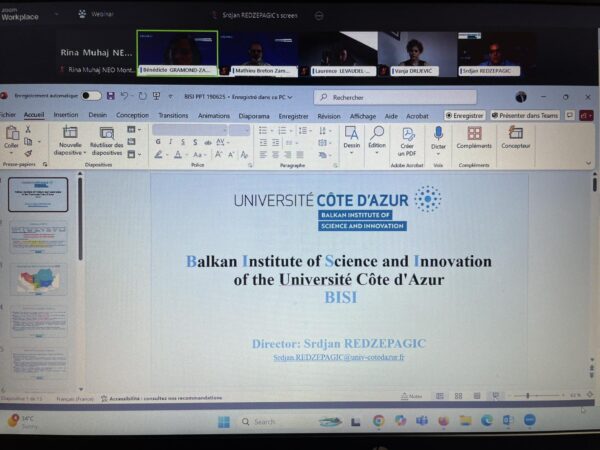Open the Révision tab
This screenshot has height=450, width=600.
coord(329,116)
